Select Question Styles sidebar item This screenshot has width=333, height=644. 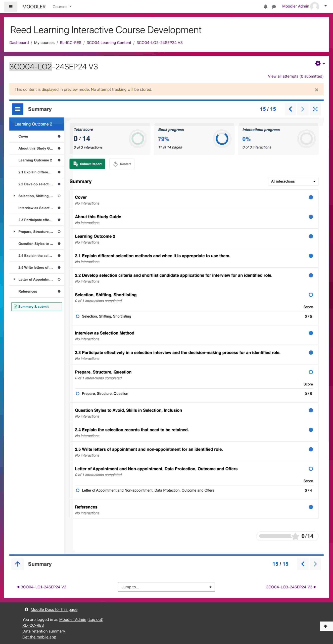click(37, 244)
